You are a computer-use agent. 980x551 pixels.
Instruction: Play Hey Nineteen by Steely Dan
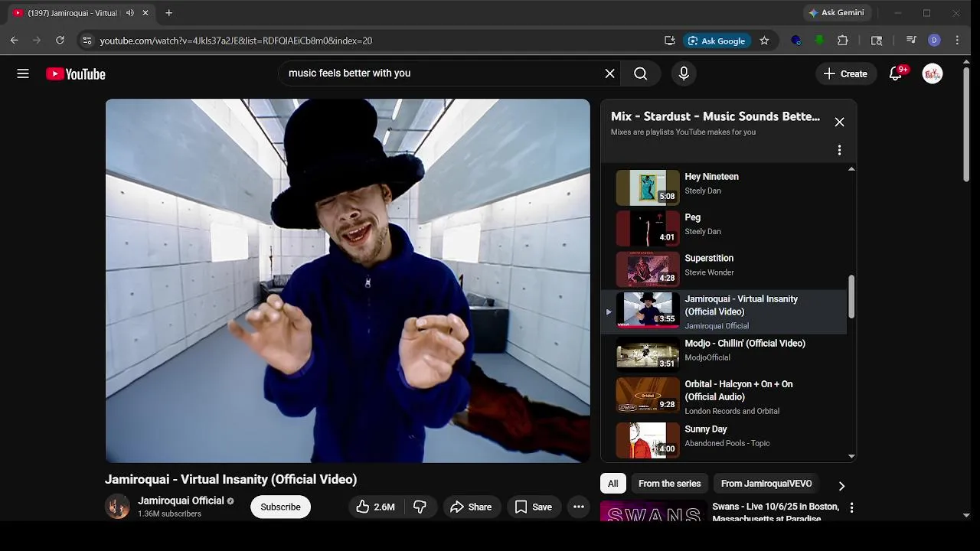tap(724, 187)
